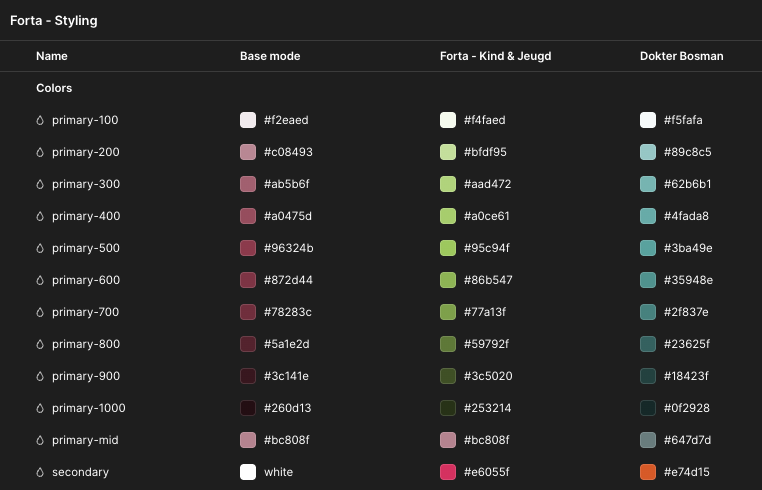Edit the Base mode value #a0475d

pos(288,216)
